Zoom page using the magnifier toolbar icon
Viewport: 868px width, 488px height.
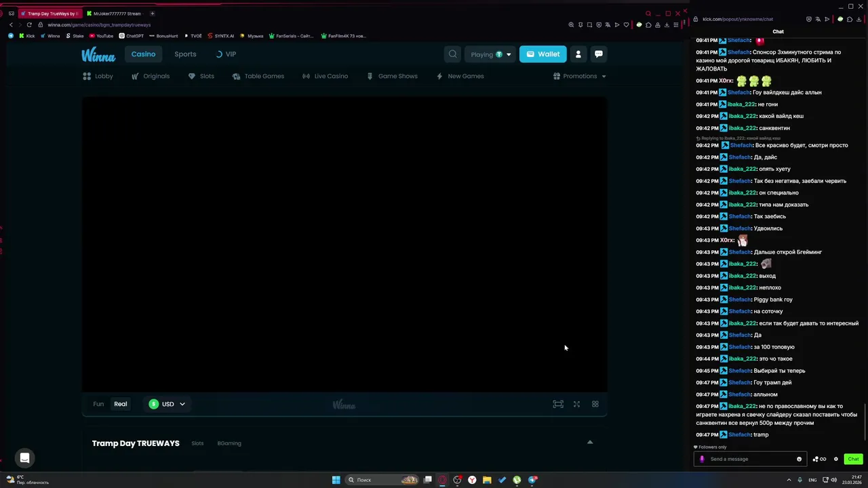pos(571,24)
